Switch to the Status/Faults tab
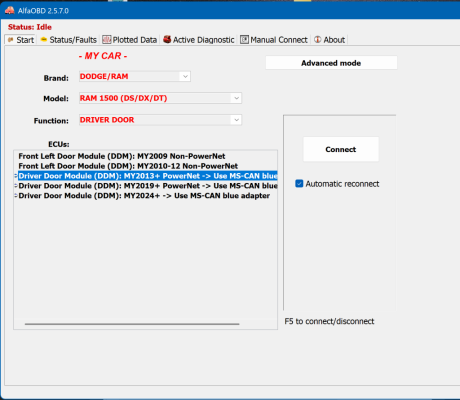The image size is (460, 400). click(68, 40)
